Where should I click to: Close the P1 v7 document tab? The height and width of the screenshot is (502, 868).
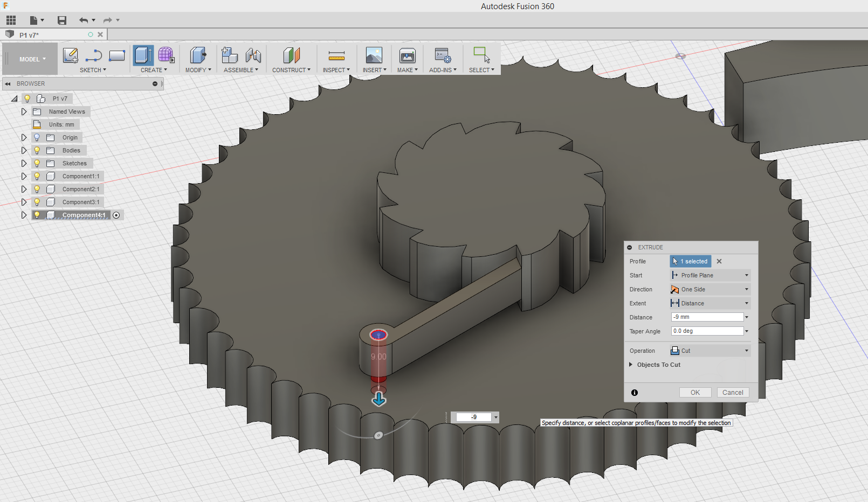point(100,34)
